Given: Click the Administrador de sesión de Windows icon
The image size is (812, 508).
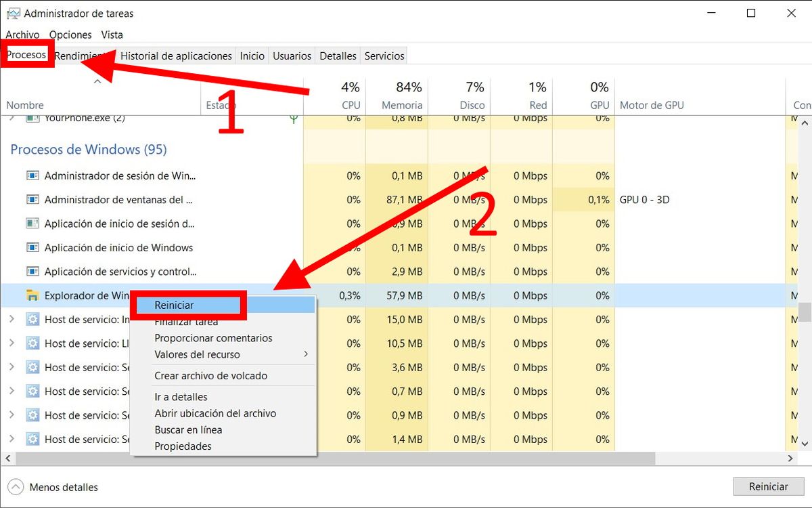Looking at the screenshot, I should 32,175.
